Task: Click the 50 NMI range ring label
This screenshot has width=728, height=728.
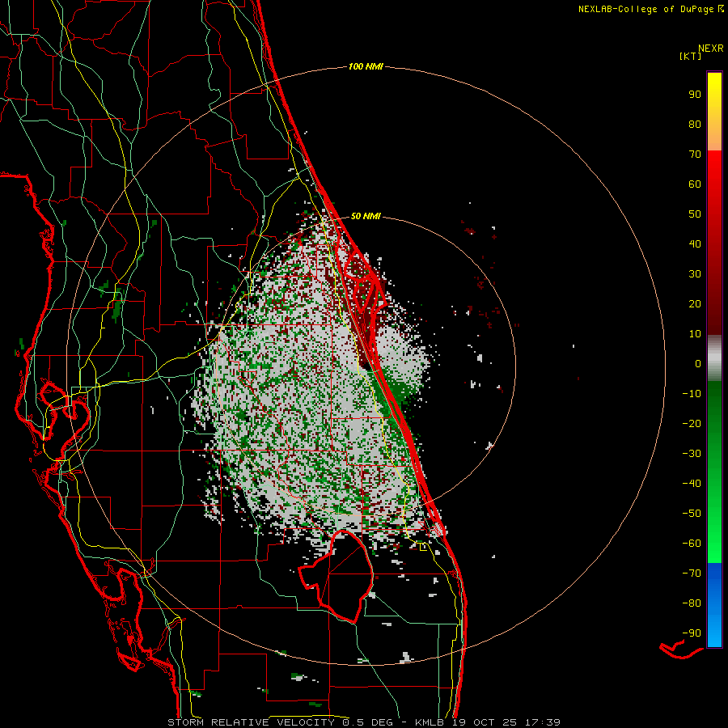Action: [x=366, y=216]
